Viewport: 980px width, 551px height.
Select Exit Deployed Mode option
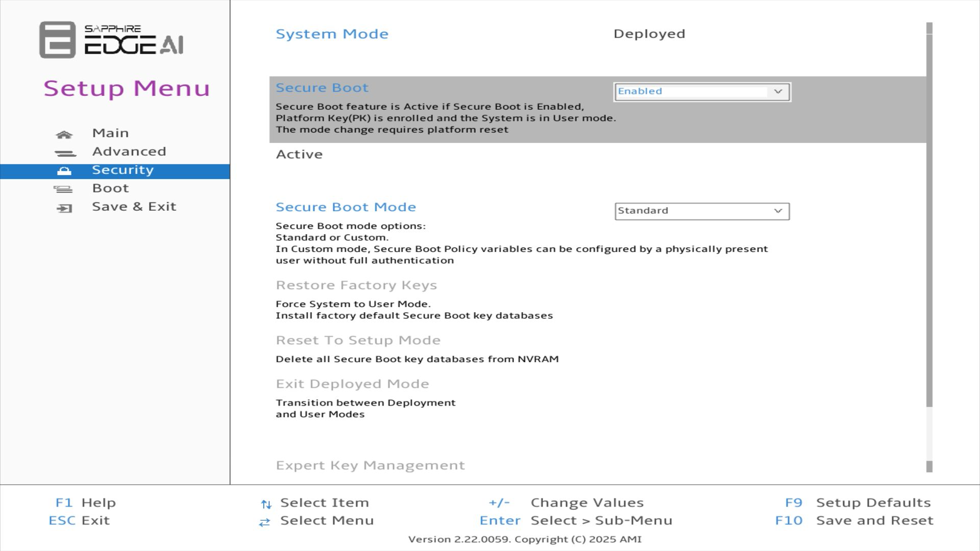click(x=352, y=384)
